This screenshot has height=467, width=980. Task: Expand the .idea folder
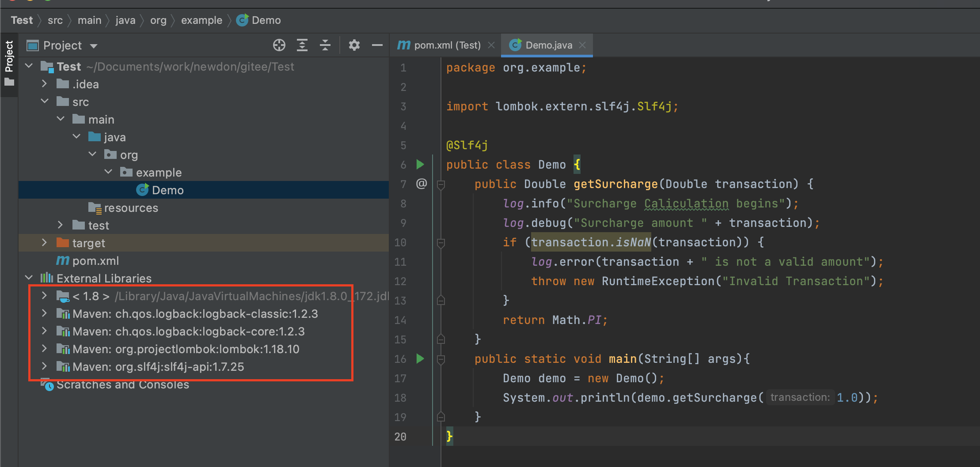tap(44, 83)
